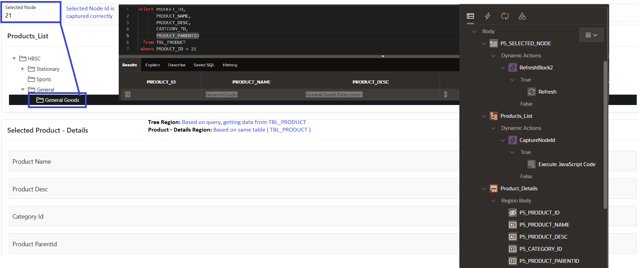Viewport: 644px width, 268px height.
Task: Open the Saved SQL tab
Action: pos(204,65)
